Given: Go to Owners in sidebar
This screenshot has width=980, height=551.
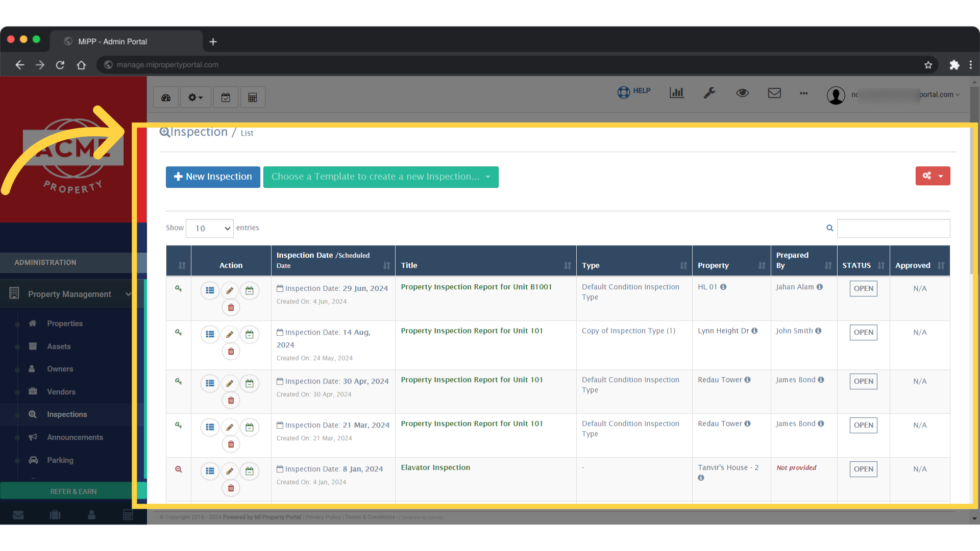Looking at the screenshot, I should point(60,369).
